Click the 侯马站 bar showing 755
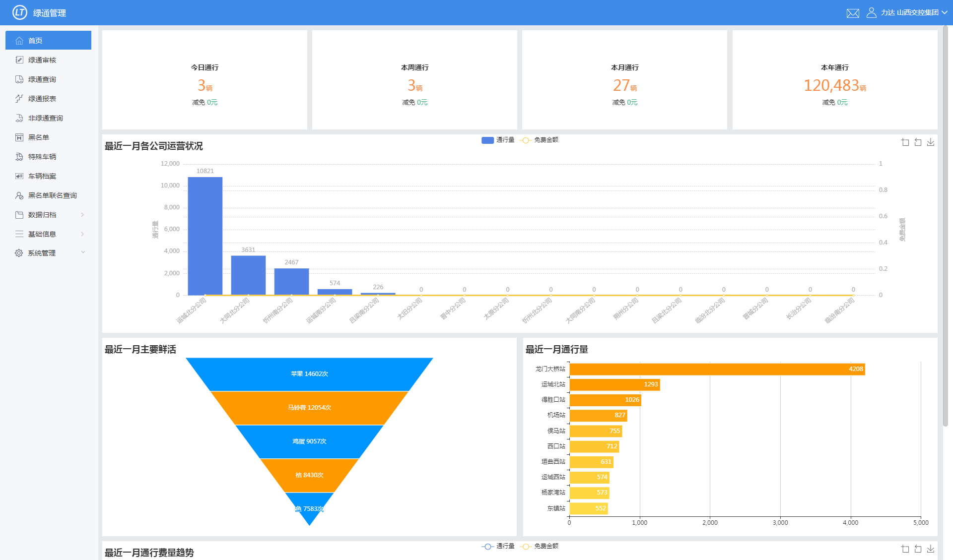953x560 pixels. tap(596, 431)
